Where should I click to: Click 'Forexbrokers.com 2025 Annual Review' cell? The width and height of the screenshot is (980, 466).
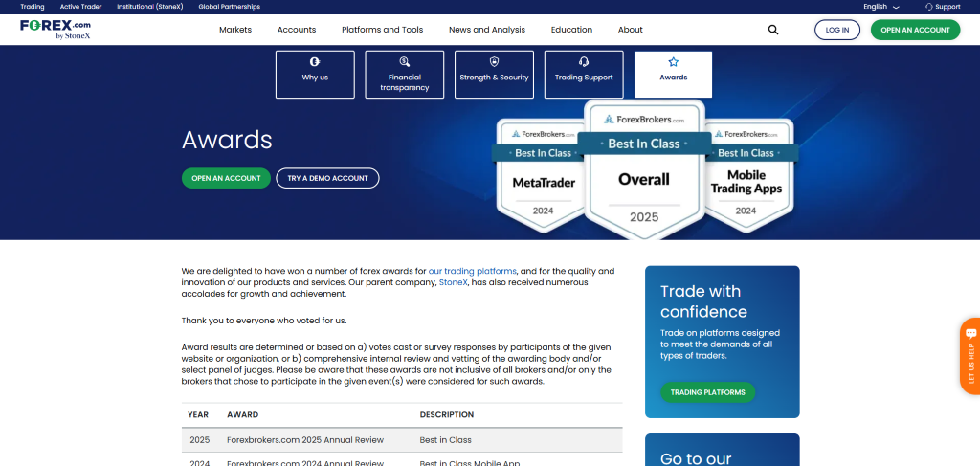(x=305, y=440)
